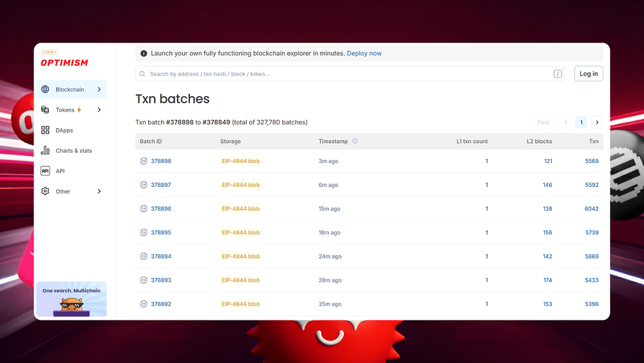Click the info icon in banner

[144, 54]
